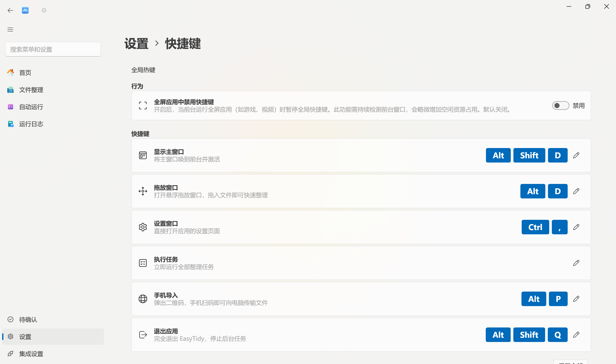
Task: Click the gear icon beside 设置窗口
Action: click(x=143, y=227)
